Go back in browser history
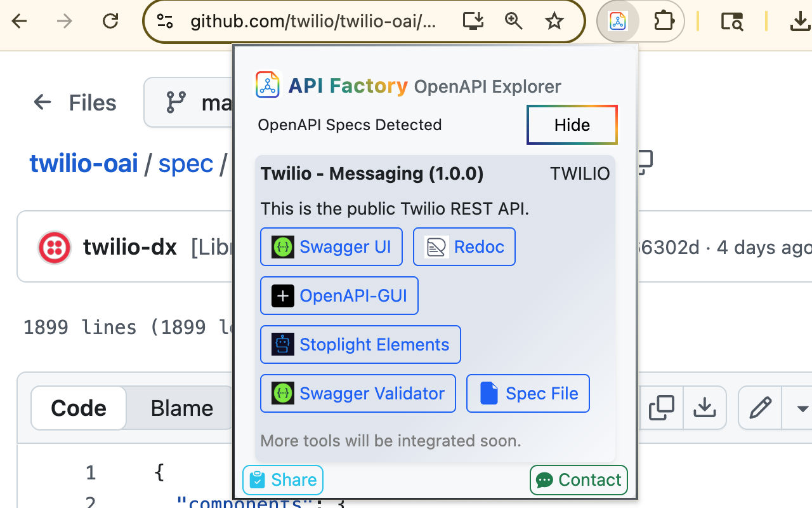Viewport: 812px width, 508px height. point(20,22)
